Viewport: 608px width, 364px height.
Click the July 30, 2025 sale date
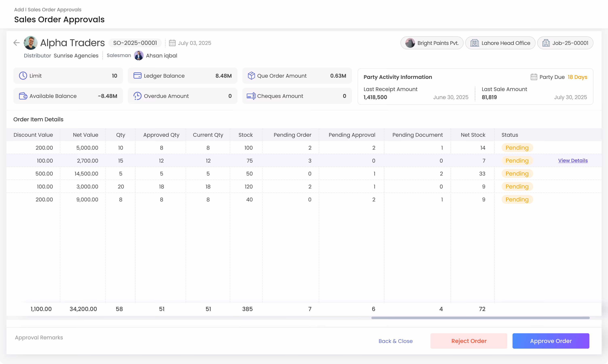(570, 97)
